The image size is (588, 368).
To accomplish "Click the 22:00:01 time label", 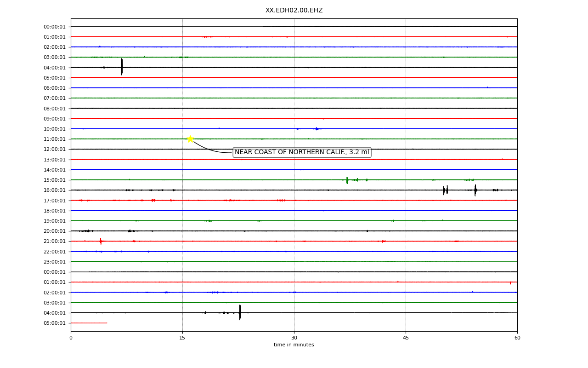I will point(55,252).
